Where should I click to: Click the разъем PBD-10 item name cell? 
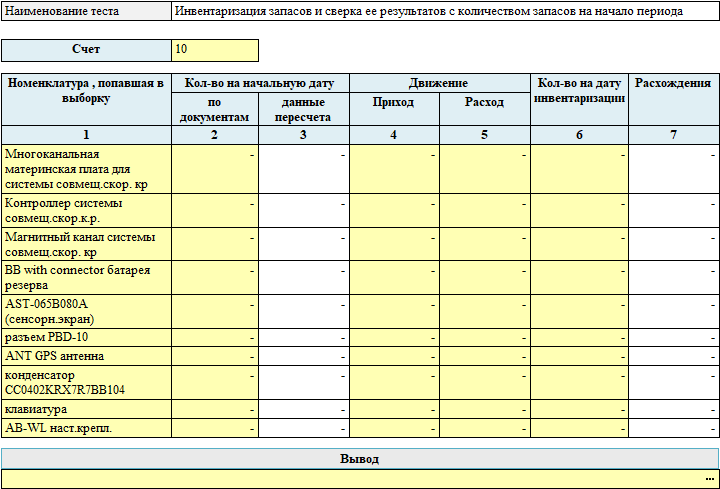(87, 337)
